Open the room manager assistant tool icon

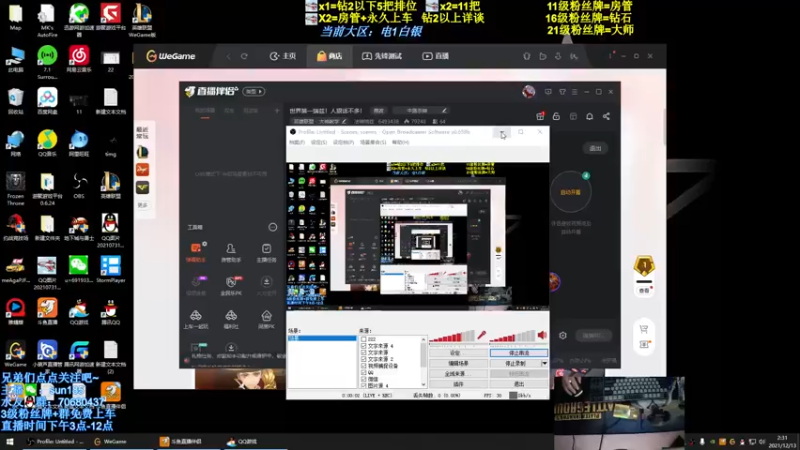(231, 252)
